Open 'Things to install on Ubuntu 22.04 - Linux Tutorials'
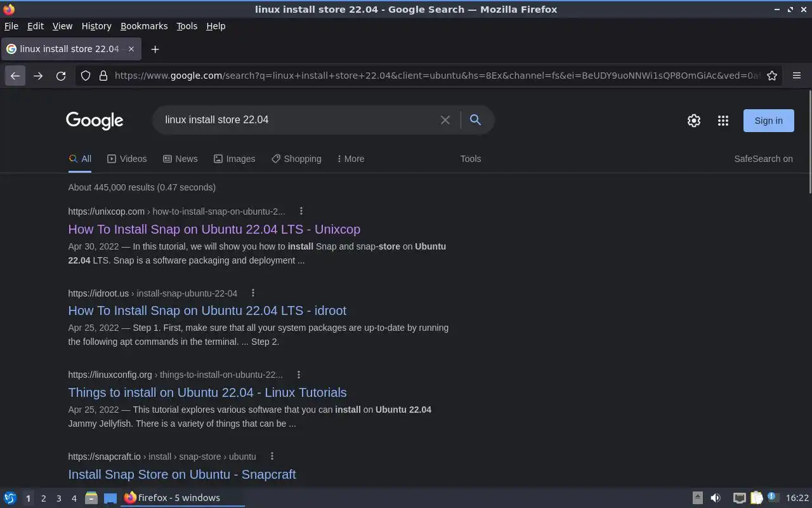812x508 pixels. pos(207,392)
